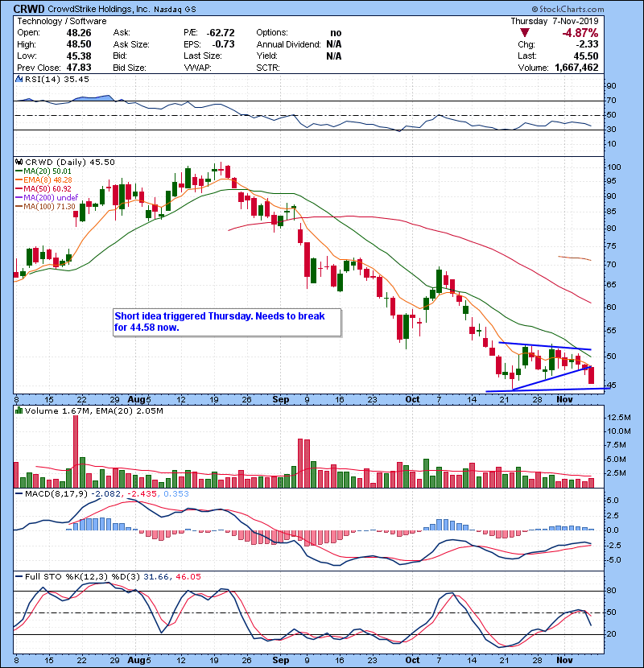Click the VWAP label
Screen dimensions: 644x668
pos(198,68)
